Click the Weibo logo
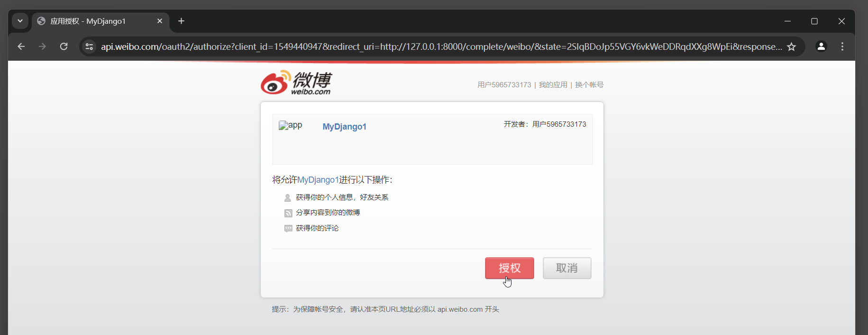Image resolution: width=868 pixels, height=335 pixels. [x=296, y=83]
